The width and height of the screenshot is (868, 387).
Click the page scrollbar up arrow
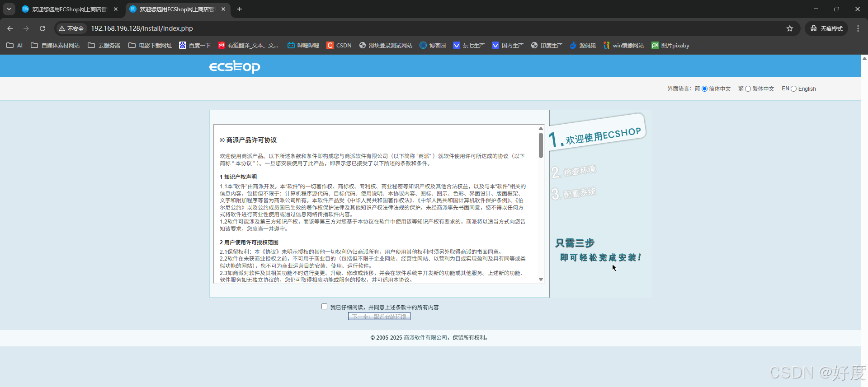pos(864,58)
